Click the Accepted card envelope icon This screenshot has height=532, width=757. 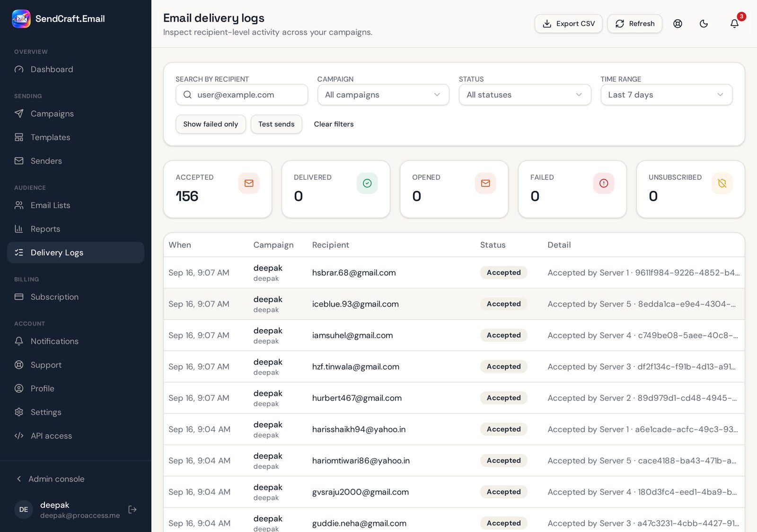(x=249, y=183)
